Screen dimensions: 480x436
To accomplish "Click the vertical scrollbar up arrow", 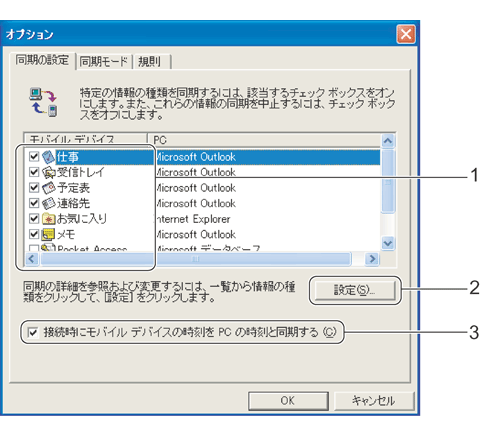I will (388, 141).
